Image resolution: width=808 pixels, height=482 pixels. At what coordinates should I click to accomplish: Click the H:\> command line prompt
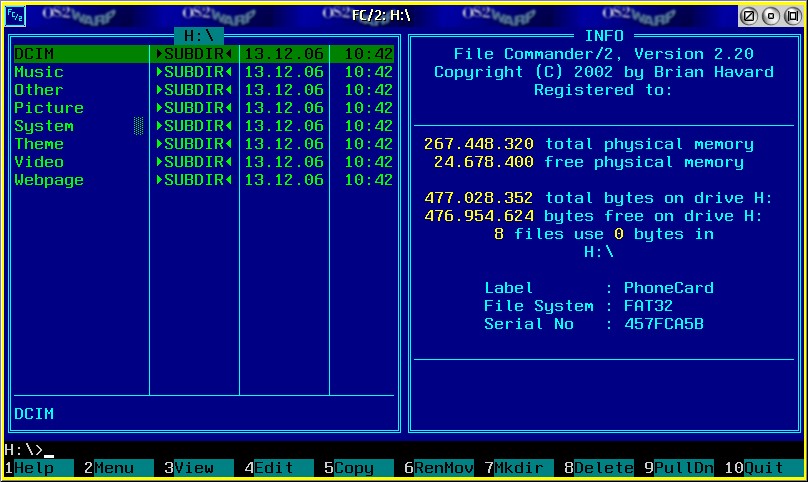click(24, 450)
